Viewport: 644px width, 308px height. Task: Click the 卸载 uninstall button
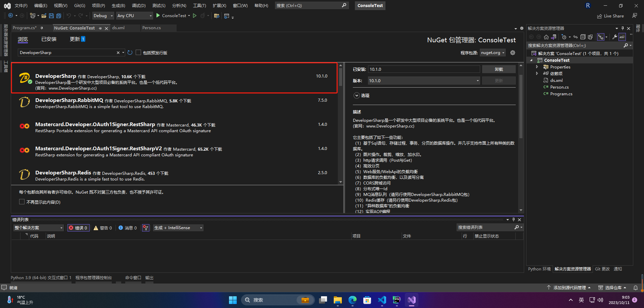499,69
